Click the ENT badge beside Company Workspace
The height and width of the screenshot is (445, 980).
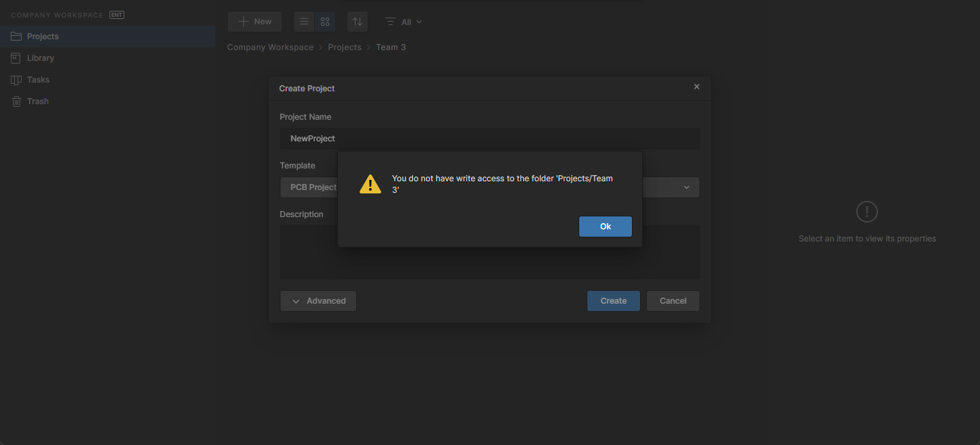117,15
